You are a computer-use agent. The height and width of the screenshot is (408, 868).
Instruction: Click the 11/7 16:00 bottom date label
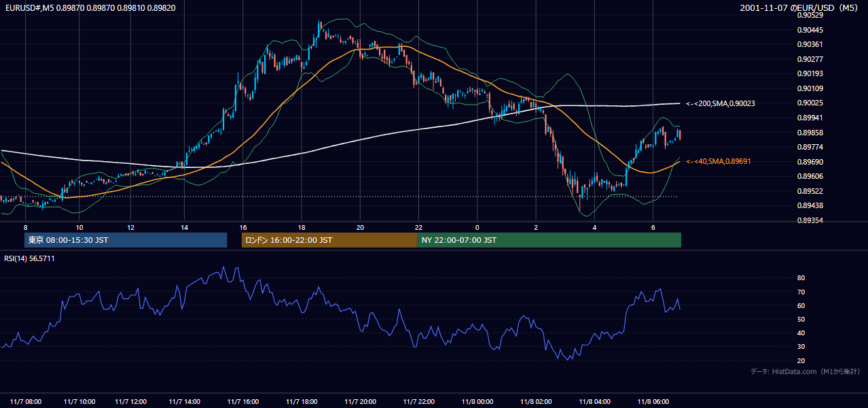pyautogui.click(x=243, y=401)
